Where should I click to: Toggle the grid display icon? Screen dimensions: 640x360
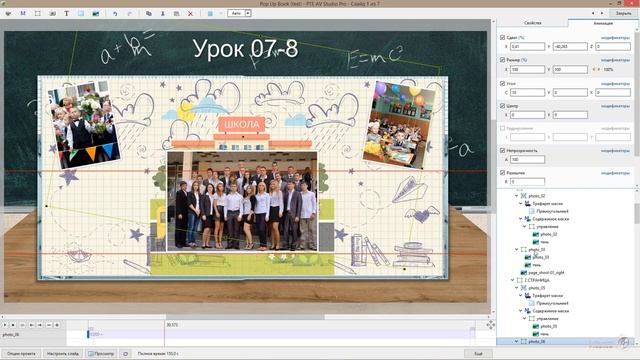click(x=210, y=13)
